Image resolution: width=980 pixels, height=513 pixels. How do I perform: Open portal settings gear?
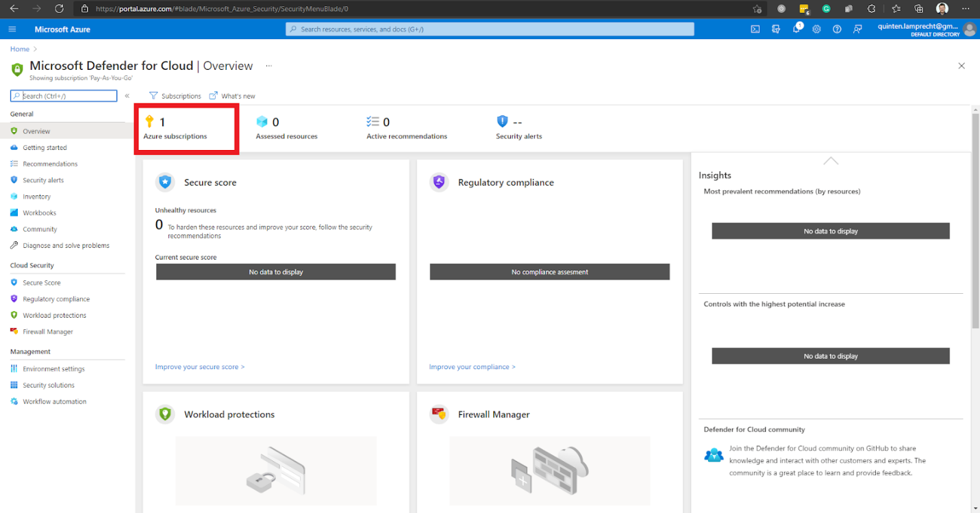[816, 29]
